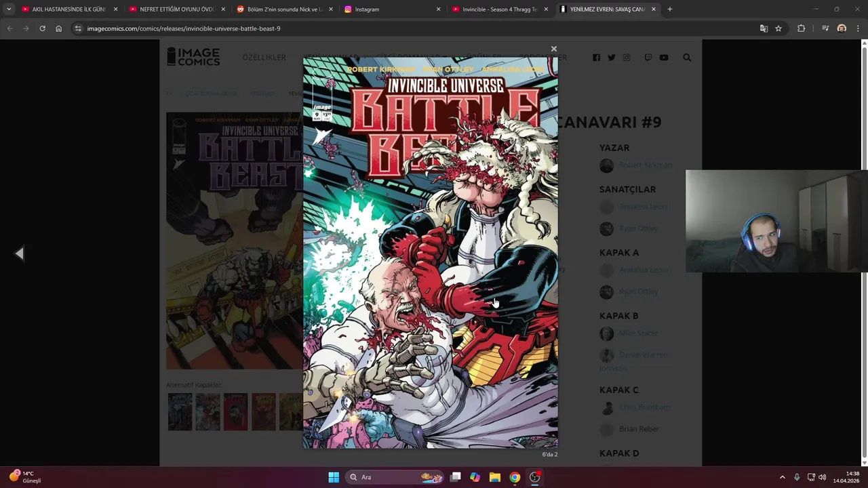Click the Image Comics logo
Screen dimensions: 868x488
[x=193, y=57]
